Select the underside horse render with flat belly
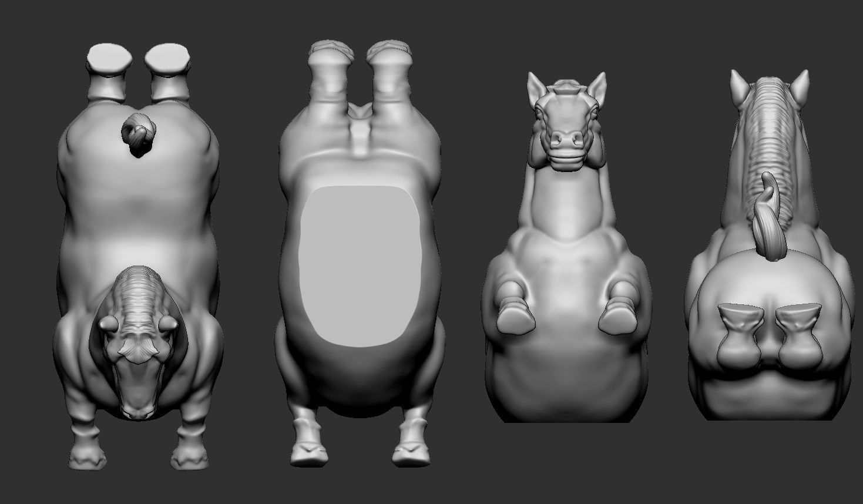Image resolution: width=863 pixels, height=504 pixels. [360, 253]
